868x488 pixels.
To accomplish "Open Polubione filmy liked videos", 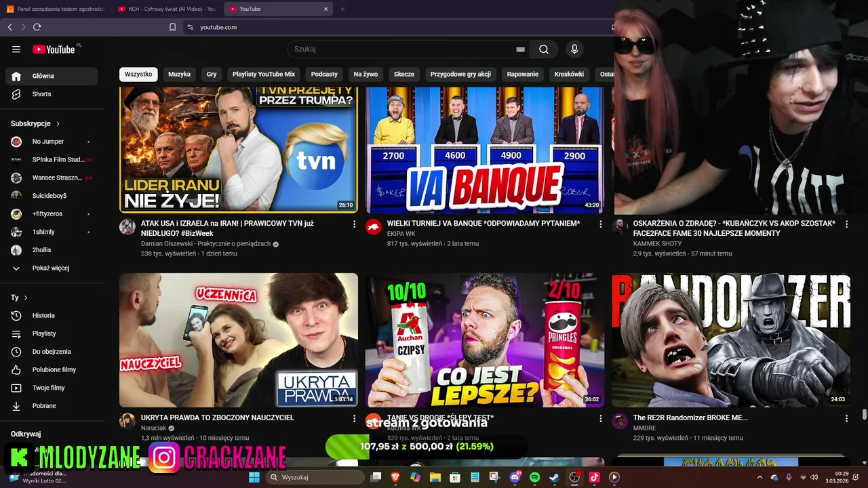I will 52,369.
